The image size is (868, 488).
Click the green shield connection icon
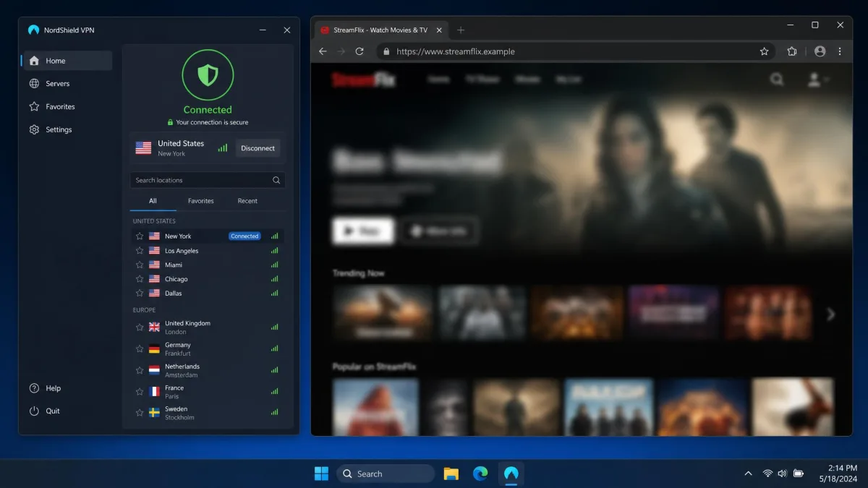pyautogui.click(x=208, y=74)
